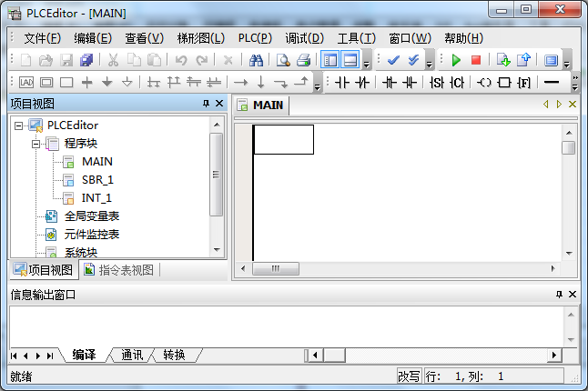Pin the 信息输出窗口 panel
The image size is (588, 391).
coord(559,295)
